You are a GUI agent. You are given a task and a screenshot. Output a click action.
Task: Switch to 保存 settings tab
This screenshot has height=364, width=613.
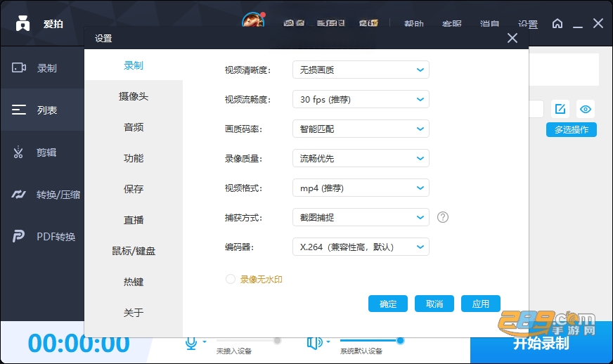[x=134, y=189]
